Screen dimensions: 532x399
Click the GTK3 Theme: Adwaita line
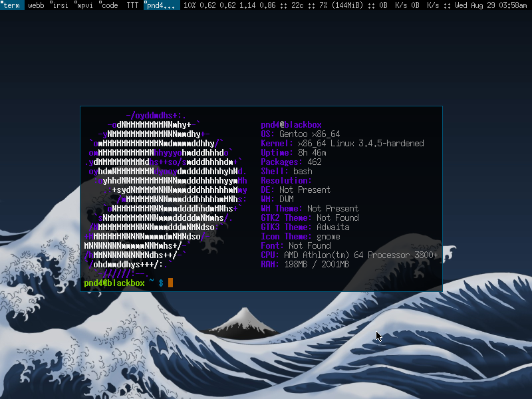(305, 227)
